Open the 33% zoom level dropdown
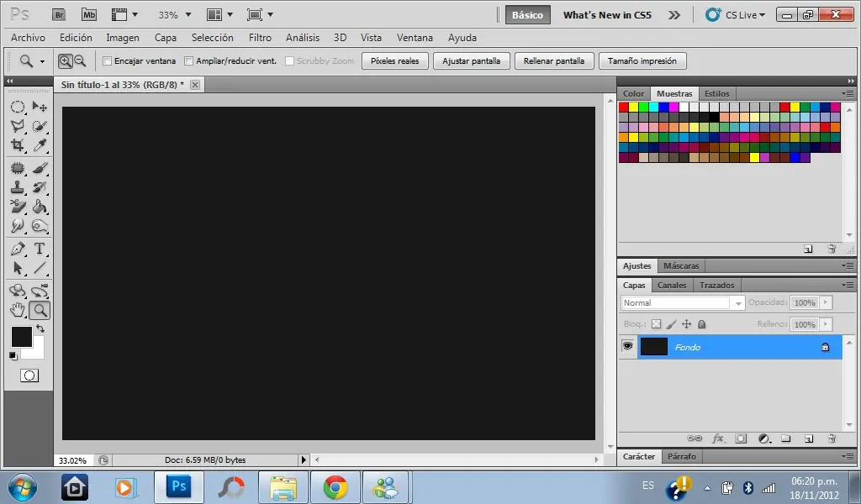This screenshot has height=504, width=861. [x=175, y=15]
